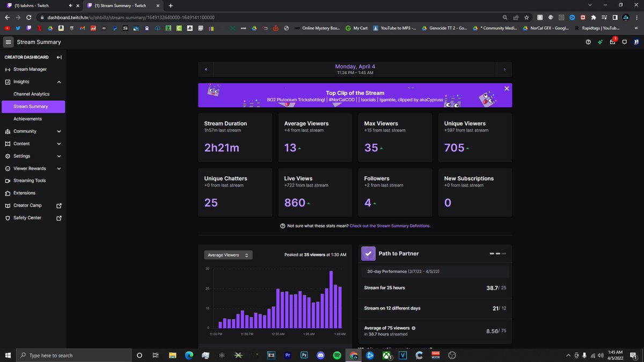644x362 pixels.
Task: Open the Netflix bookmark icon
Action: coord(40,28)
